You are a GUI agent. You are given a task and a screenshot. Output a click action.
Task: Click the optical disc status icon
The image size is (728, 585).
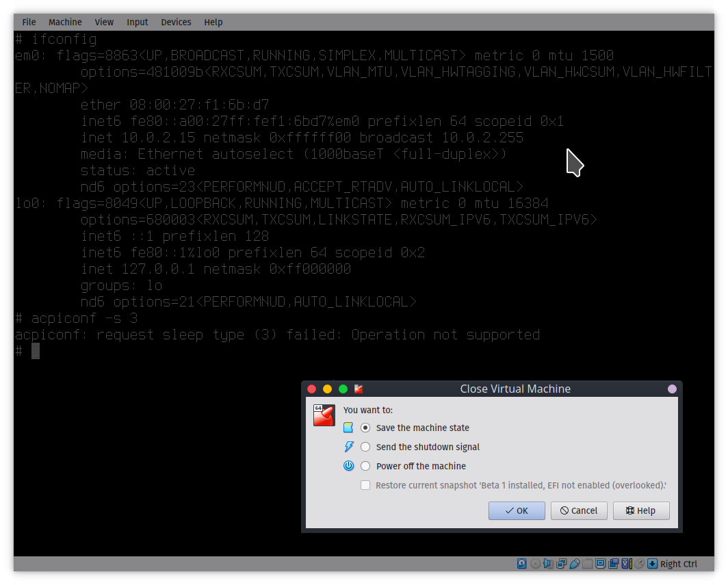pyautogui.click(x=536, y=564)
